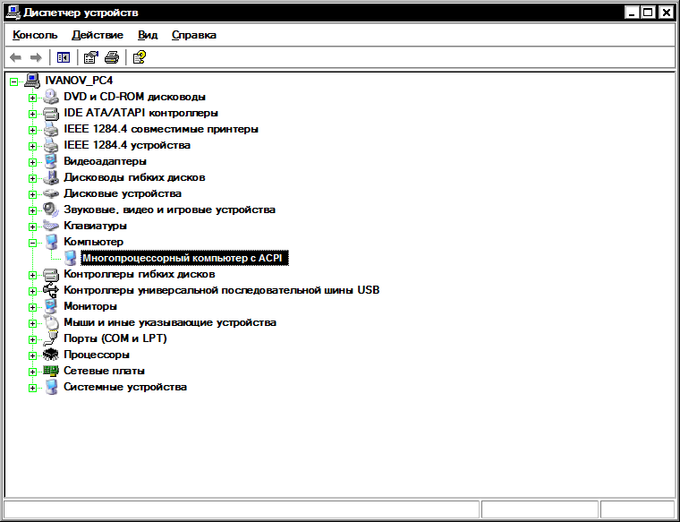This screenshot has width=680, height=522.
Task: Click the IEEE 1284.4 совместимые принтеры icon
Action: click(51, 129)
